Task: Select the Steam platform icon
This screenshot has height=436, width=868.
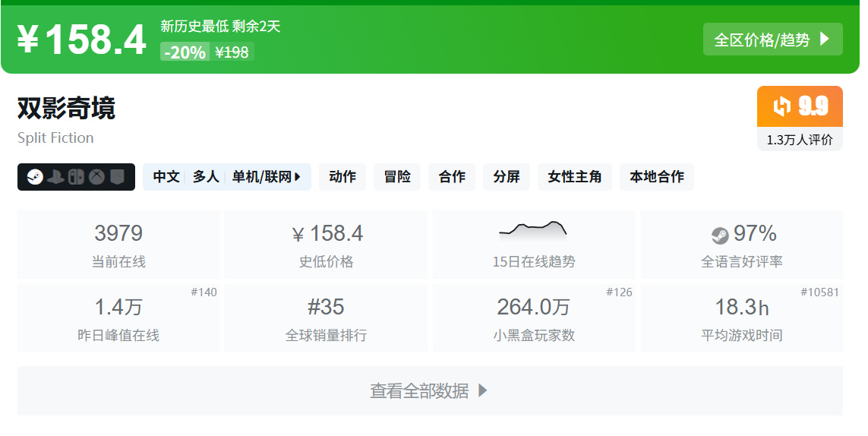Action: click(35, 177)
